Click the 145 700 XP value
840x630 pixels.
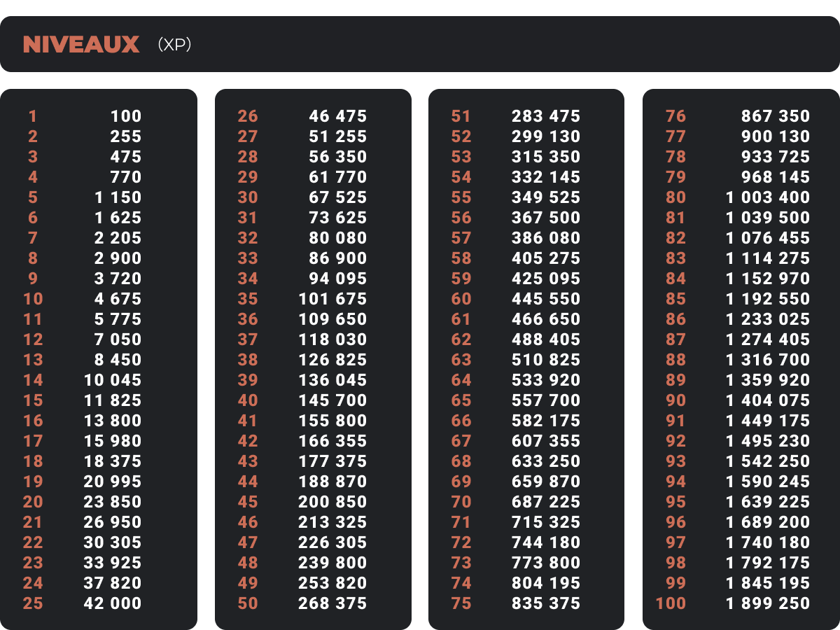point(332,400)
